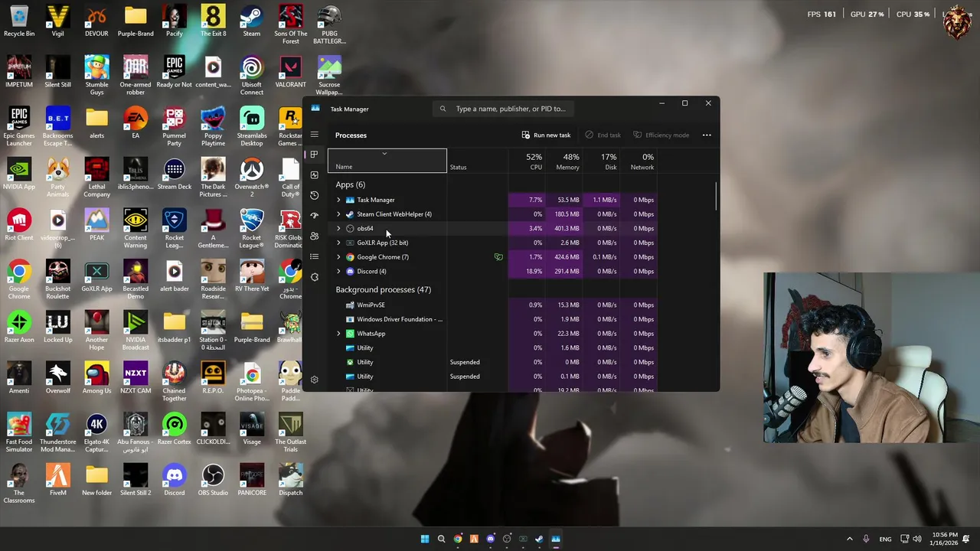This screenshot has height=551, width=980.
Task: Click the green efficiency leaf on Chrome row
Action: click(498, 257)
